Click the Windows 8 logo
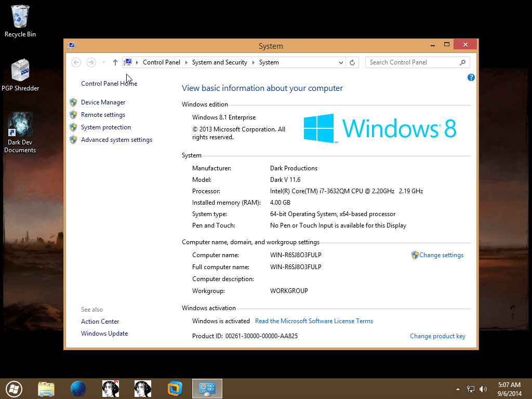The image size is (532, 399). pyautogui.click(x=380, y=128)
